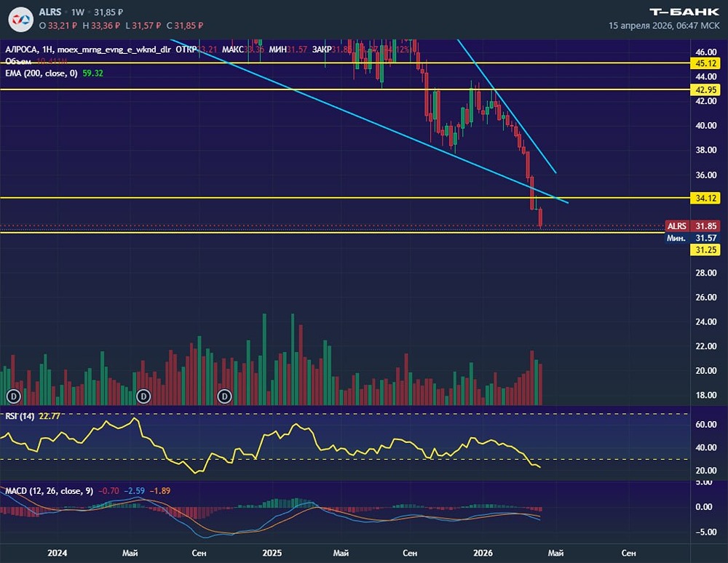
Task: Click the high price H 33,36 ₽
Action: point(100,25)
